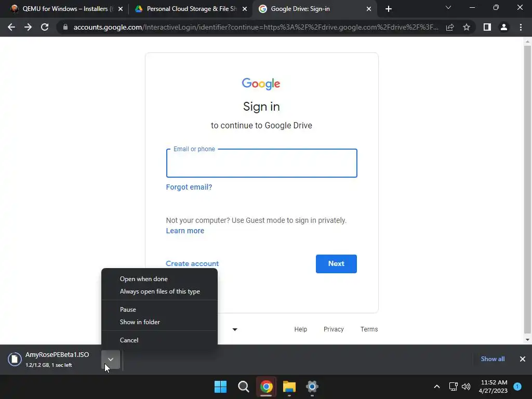Click the address bar URL

click(256, 27)
